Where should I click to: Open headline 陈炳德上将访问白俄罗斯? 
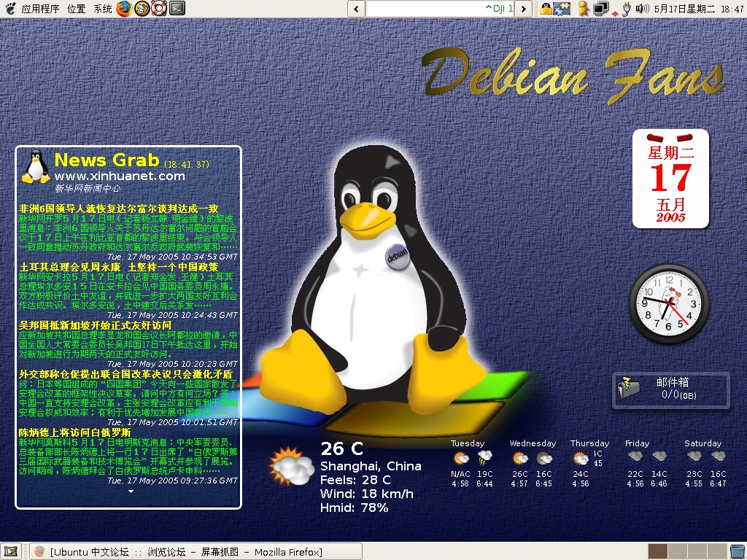[74, 432]
